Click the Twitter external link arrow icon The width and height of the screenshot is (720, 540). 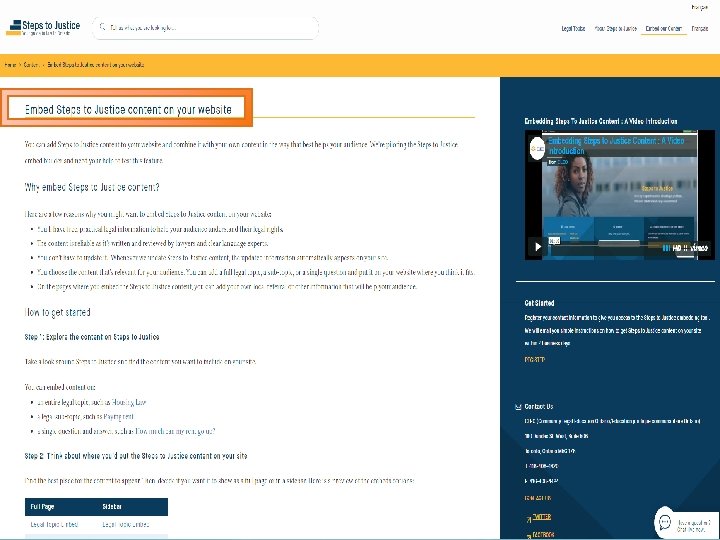click(x=529, y=520)
